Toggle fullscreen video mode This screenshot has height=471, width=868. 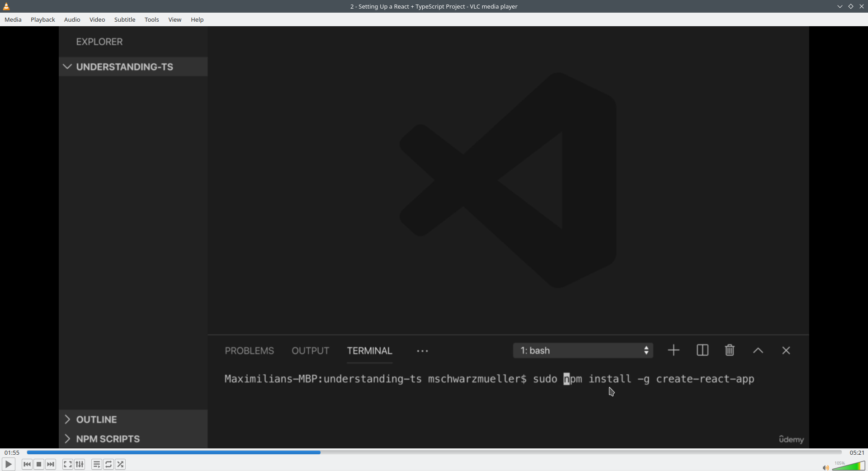68,464
